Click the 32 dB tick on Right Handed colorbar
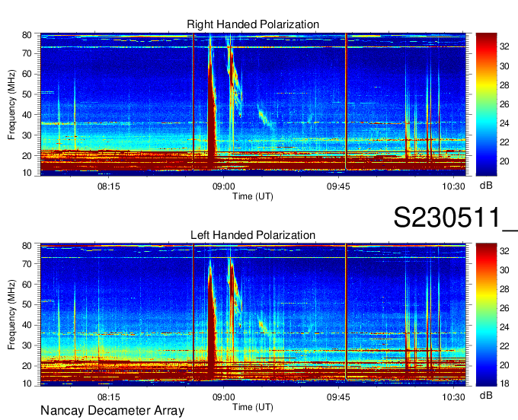The width and height of the screenshot is (518, 420). click(x=504, y=46)
